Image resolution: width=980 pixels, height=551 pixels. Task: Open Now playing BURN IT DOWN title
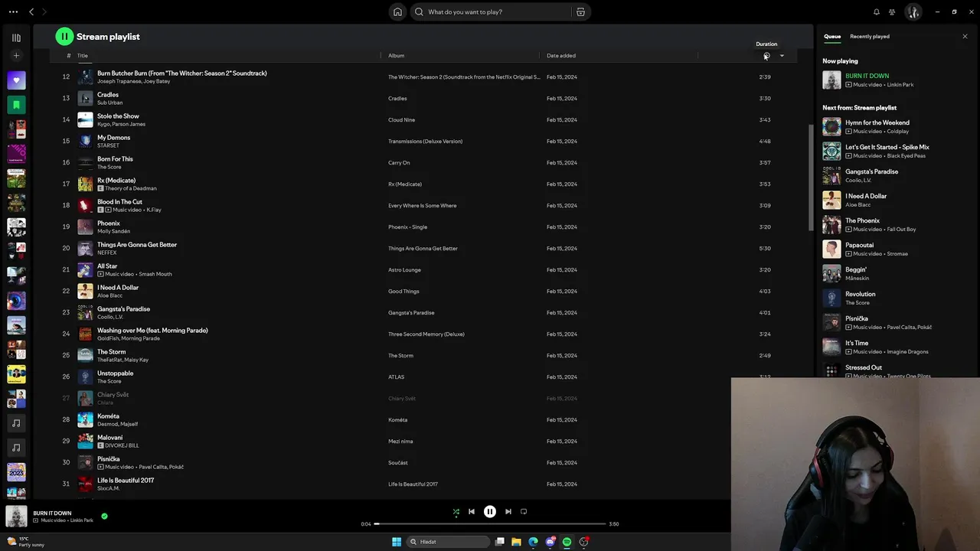tap(867, 76)
